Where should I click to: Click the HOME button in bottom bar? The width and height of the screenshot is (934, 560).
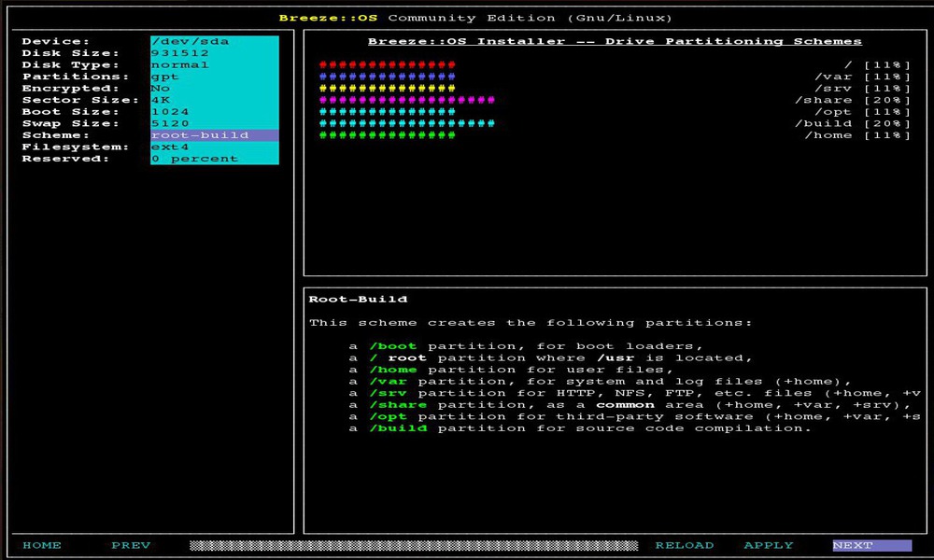42,545
